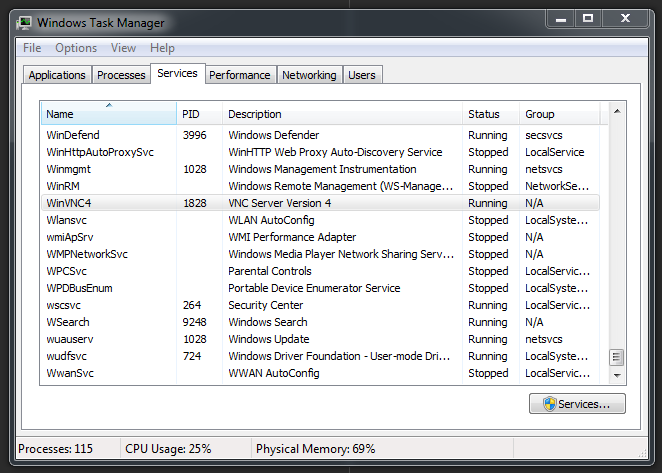
Task: Click the vertical scrollbar thumb
Action: (x=617, y=357)
